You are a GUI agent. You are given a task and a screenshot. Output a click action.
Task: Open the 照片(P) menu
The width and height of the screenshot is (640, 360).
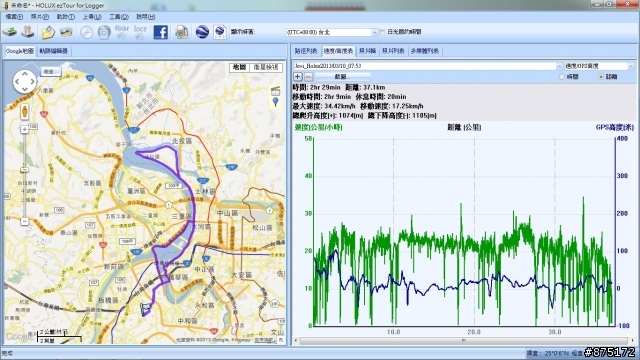tap(40, 17)
